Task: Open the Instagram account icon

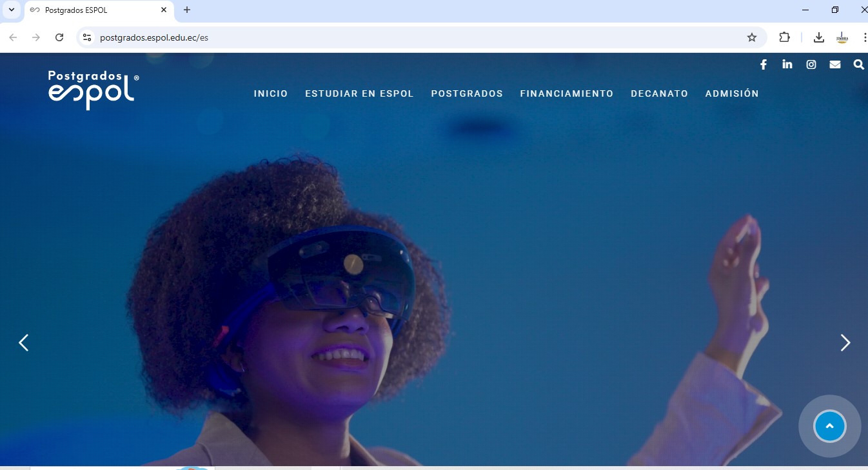Action: pyautogui.click(x=811, y=64)
